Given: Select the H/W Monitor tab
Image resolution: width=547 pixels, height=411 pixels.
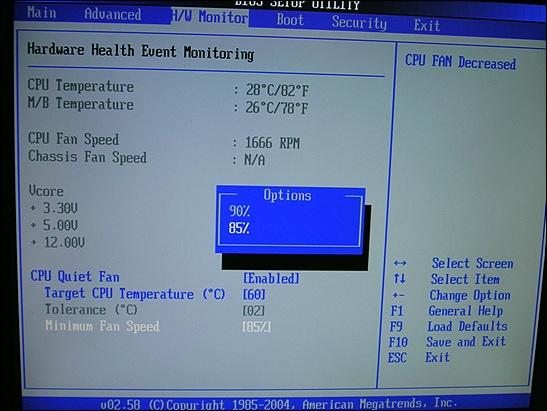Looking at the screenshot, I should pos(210,16).
